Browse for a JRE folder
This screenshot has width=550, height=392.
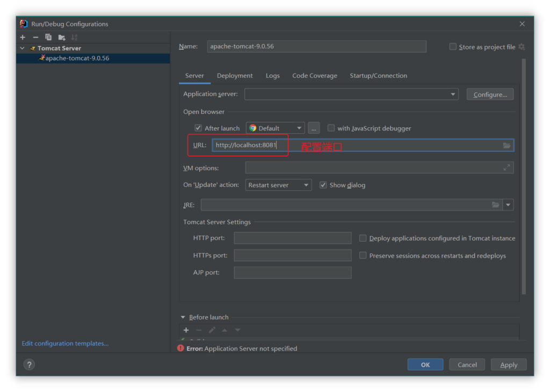[495, 205]
